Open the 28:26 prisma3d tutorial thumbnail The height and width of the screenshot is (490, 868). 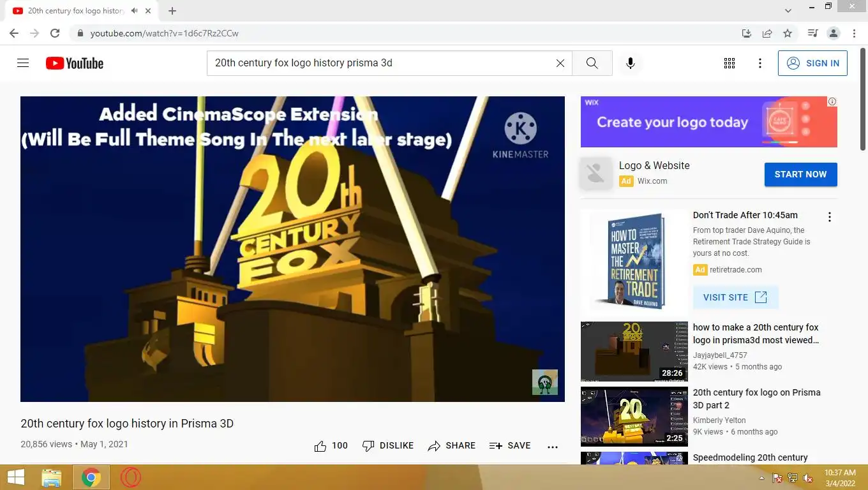634,352
